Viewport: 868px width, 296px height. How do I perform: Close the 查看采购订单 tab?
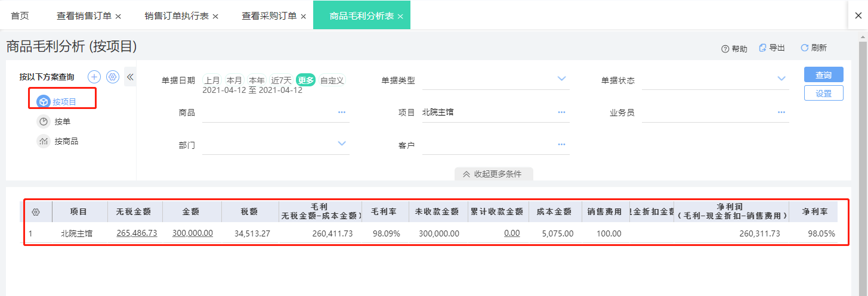click(x=303, y=17)
